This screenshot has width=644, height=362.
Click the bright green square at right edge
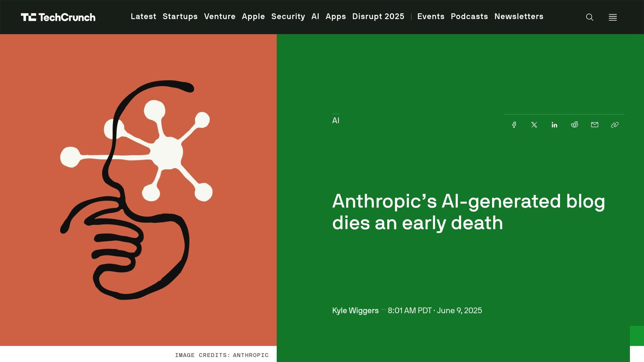tap(637, 336)
